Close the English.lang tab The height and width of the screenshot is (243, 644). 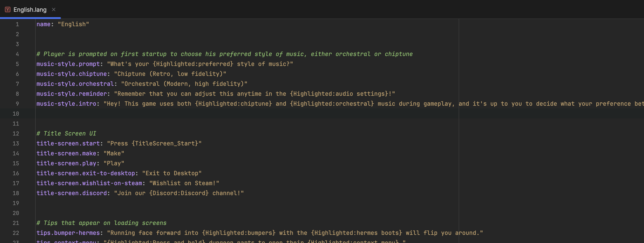click(x=53, y=9)
